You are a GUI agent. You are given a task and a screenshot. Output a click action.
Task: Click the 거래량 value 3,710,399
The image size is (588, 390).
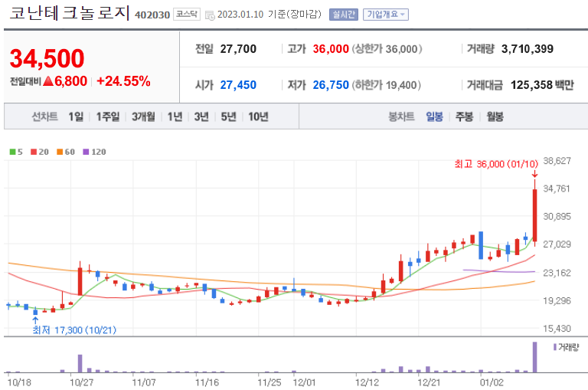coord(528,49)
